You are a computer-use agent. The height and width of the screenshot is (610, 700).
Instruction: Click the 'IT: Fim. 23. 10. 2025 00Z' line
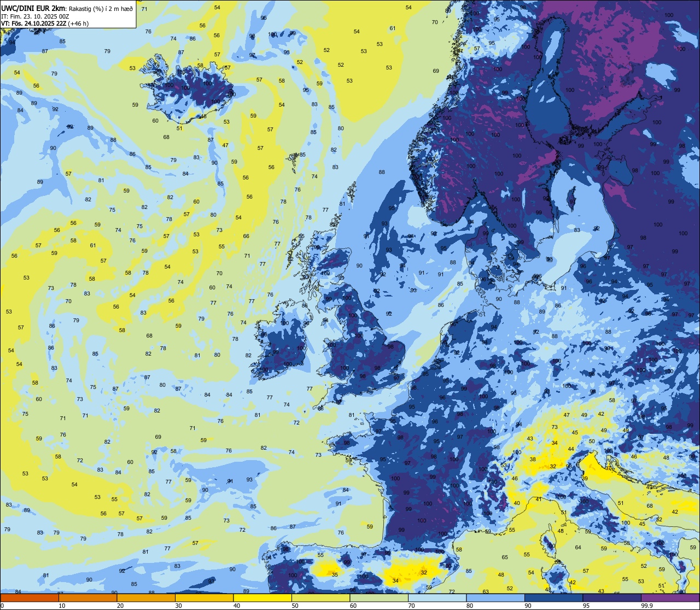point(35,16)
